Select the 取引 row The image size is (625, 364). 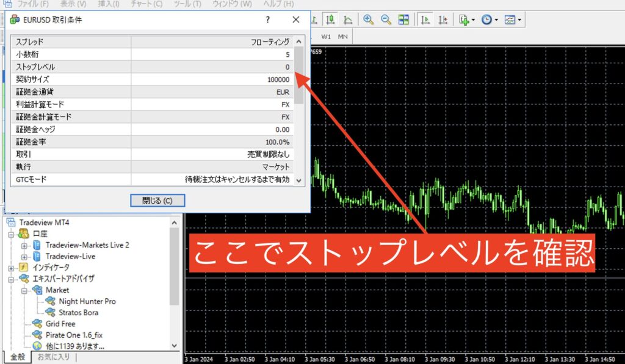pyautogui.click(x=152, y=154)
